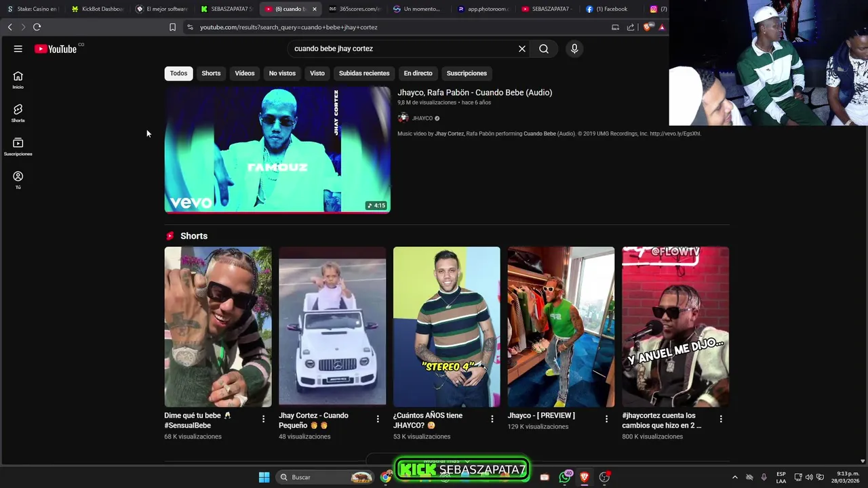Open the Windows Start menu

(x=264, y=477)
